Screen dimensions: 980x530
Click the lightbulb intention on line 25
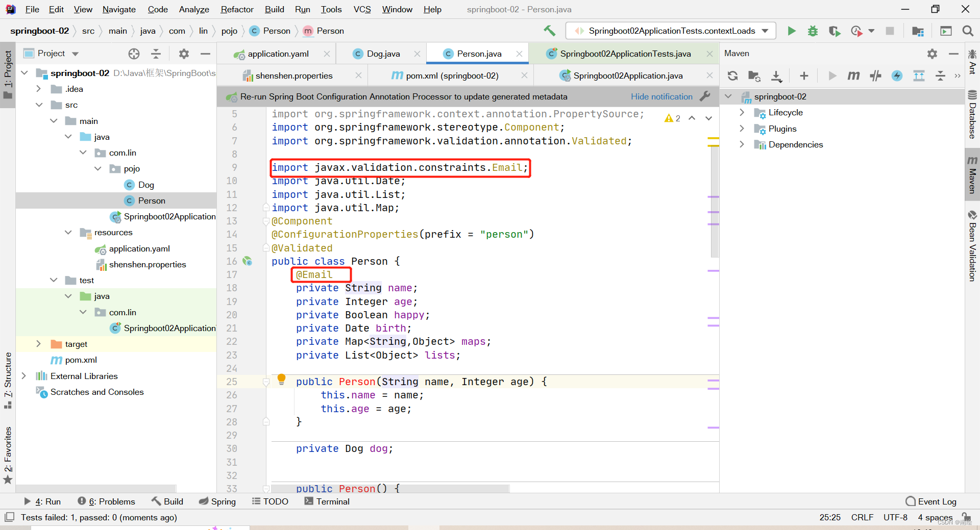[281, 378]
